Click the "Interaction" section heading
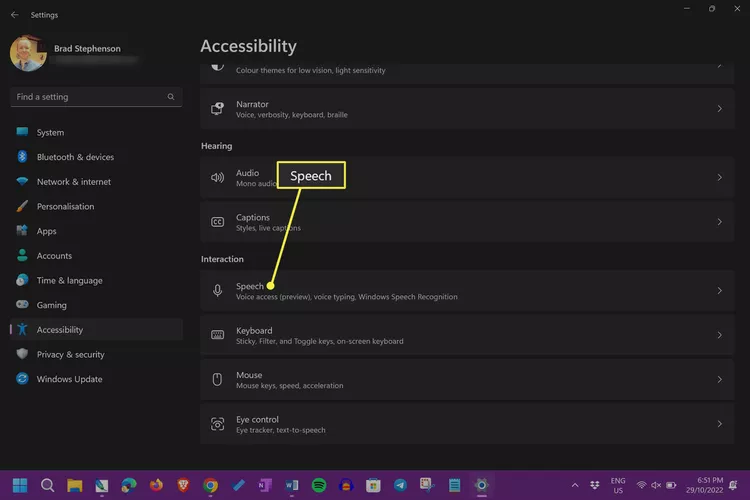The width and height of the screenshot is (750, 500). point(222,259)
